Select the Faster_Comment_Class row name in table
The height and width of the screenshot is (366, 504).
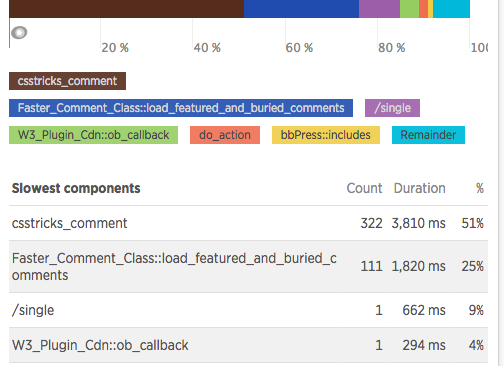click(x=174, y=267)
